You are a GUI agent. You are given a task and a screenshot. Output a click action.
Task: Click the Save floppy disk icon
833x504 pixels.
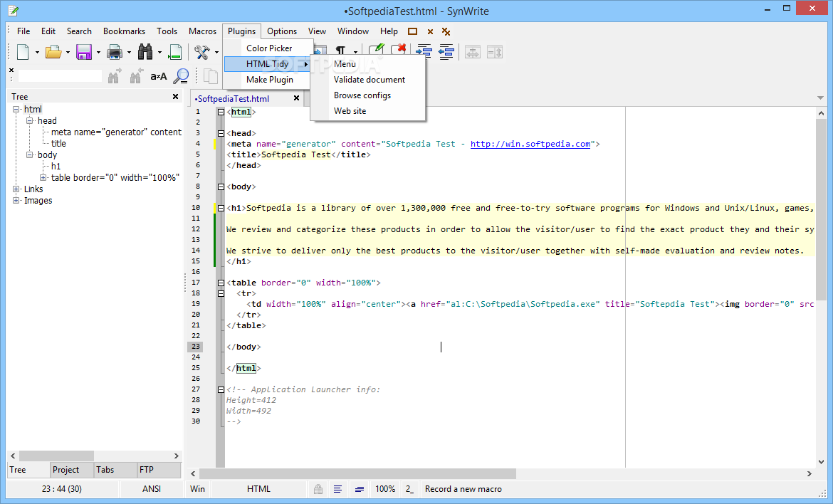(84, 52)
